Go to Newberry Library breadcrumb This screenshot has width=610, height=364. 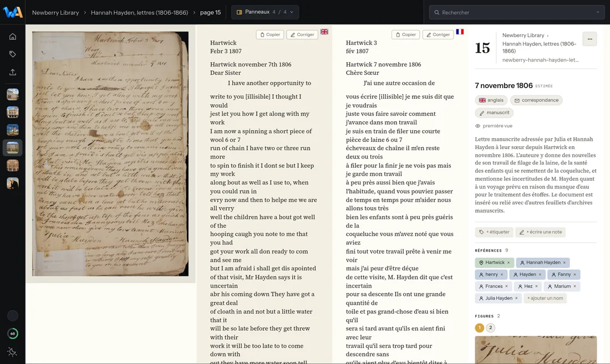click(x=55, y=12)
